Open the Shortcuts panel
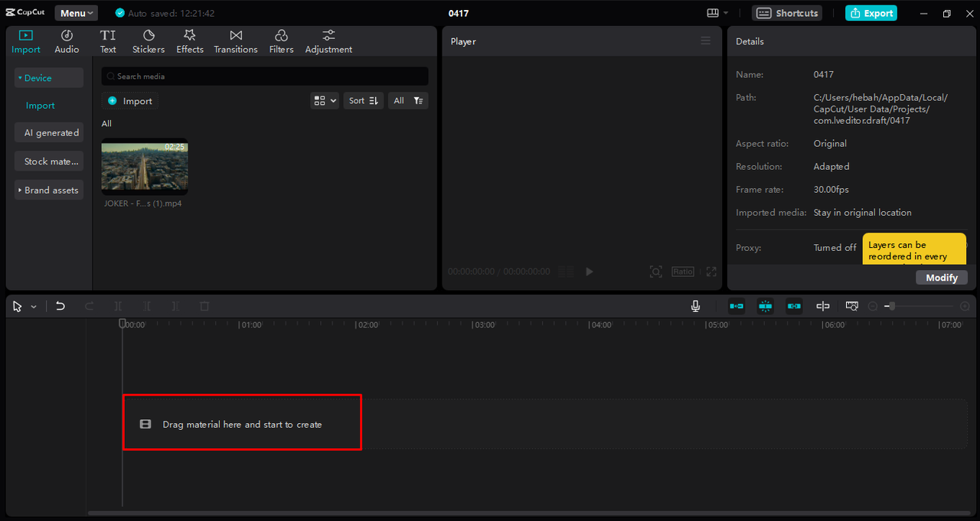 click(x=787, y=13)
